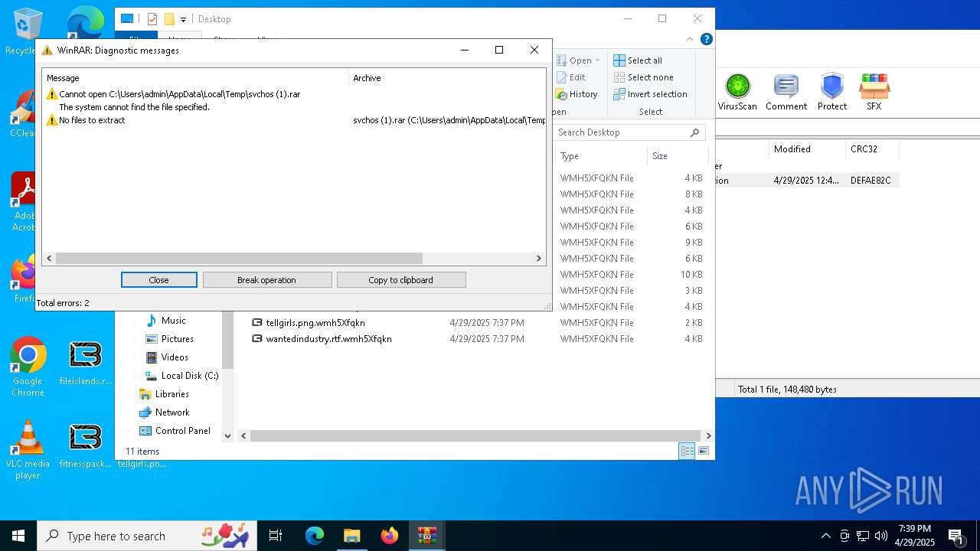Click Copy to clipboard button

coord(400,280)
